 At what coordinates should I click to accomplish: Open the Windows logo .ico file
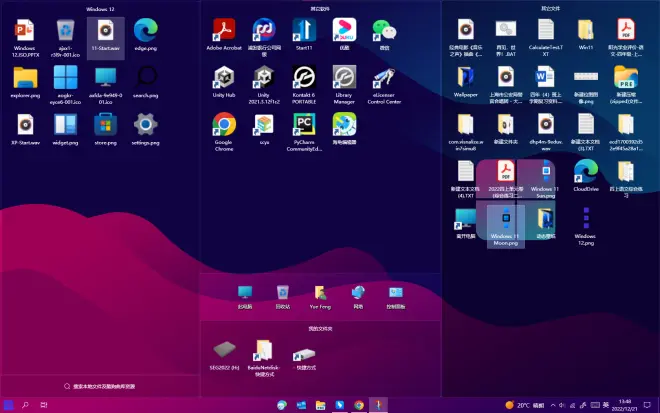(65, 85)
